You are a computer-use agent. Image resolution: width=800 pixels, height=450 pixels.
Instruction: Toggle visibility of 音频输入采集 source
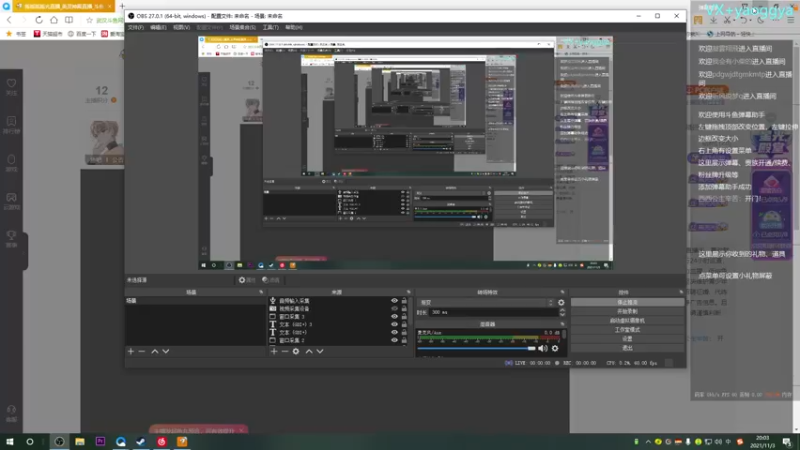(394, 301)
